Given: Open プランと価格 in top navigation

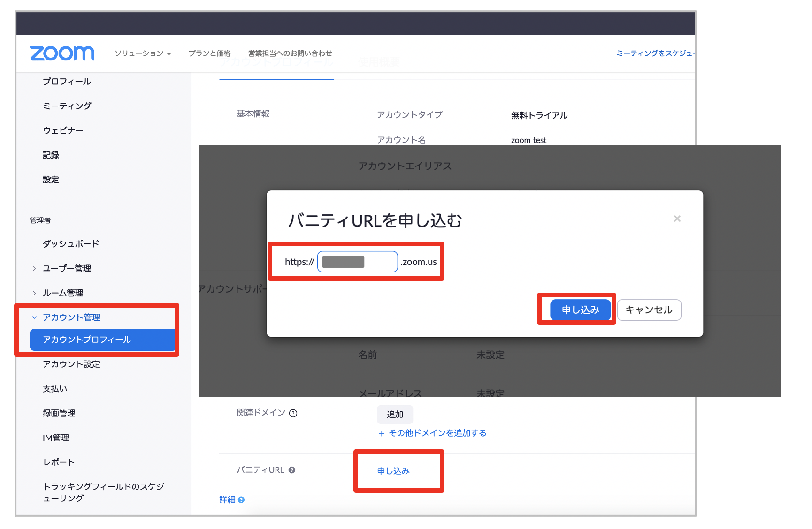Looking at the screenshot, I should (209, 53).
